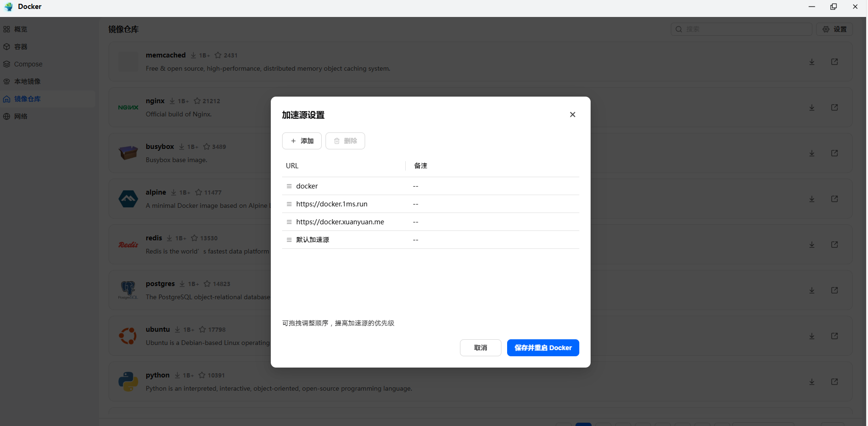Viewport: 868px width, 426px height.
Task: Click the drag handle for https://docker.xuanyuan.me
Action: pyautogui.click(x=289, y=222)
